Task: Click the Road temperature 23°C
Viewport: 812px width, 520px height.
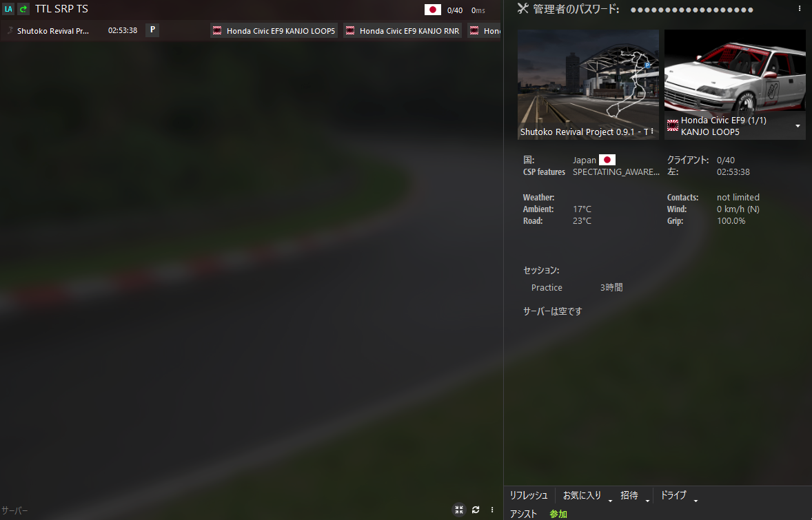Action: pyautogui.click(x=582, y=220)
